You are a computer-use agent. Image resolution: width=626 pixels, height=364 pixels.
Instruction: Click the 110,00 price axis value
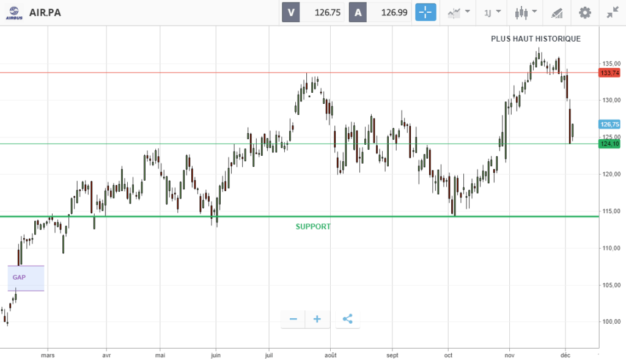pyautogui.click(x=611, y=248)
